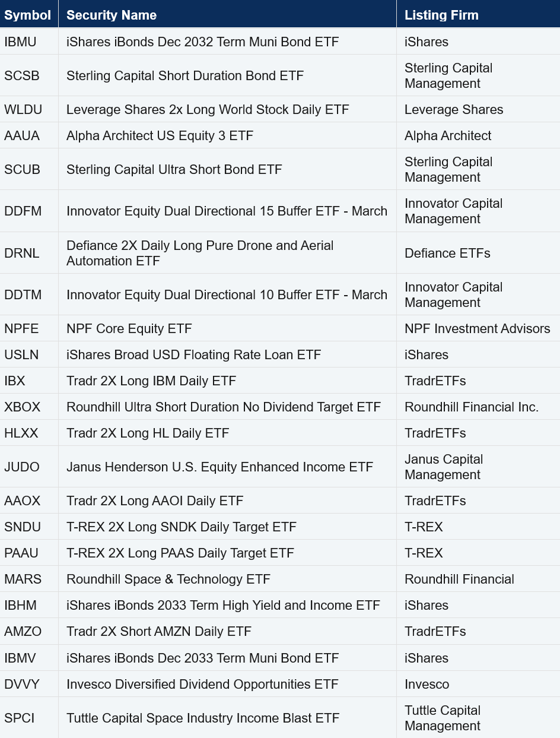
Task: Select Janus Capital Management firm cell
Action: point(444,467)
